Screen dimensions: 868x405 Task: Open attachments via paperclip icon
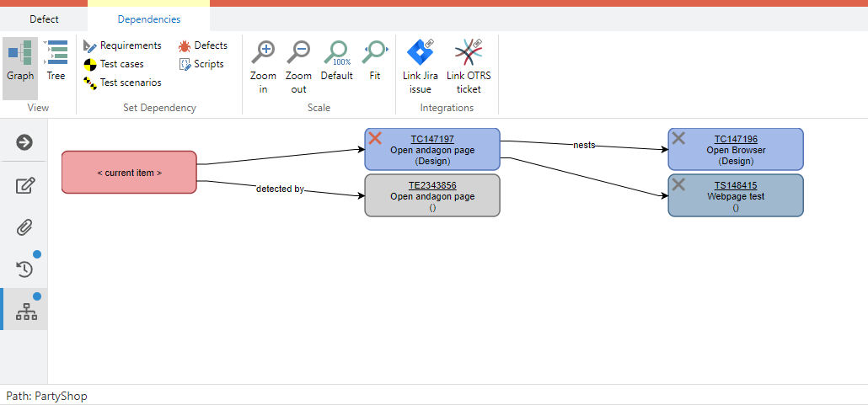24,227
